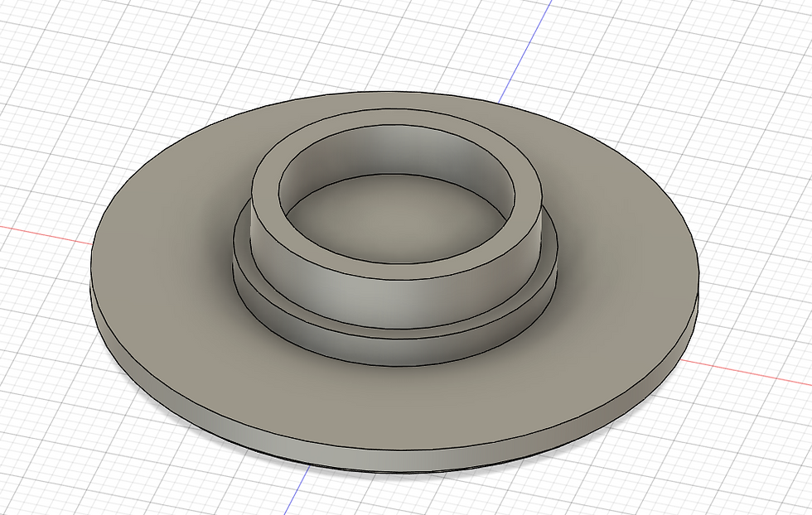The image size is (812, 515).
Task: Select the circular floor face inside the bore
Action: pos(396,220)
